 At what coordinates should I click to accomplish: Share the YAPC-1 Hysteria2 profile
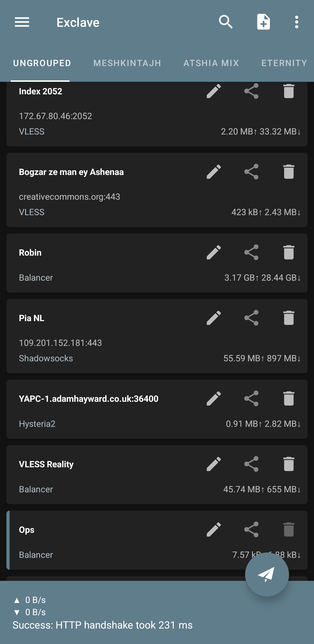pyautogui.click(x=251, y=399)
